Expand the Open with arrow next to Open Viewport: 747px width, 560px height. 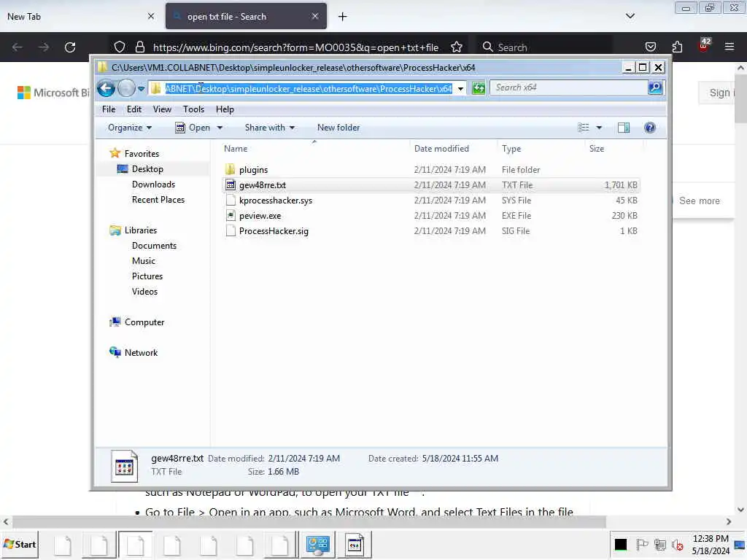(x=220, y=128)
